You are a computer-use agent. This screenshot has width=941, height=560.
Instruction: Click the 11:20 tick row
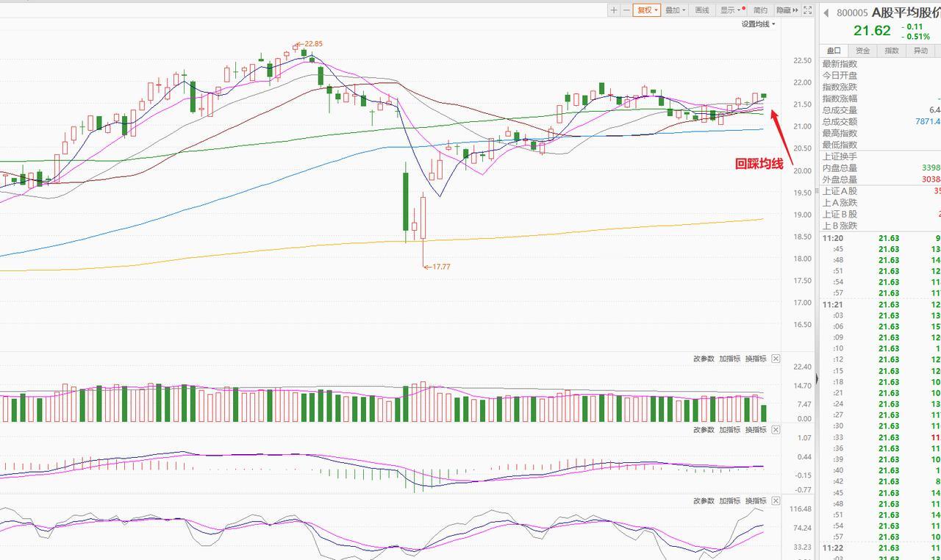(x=880, y=238)
